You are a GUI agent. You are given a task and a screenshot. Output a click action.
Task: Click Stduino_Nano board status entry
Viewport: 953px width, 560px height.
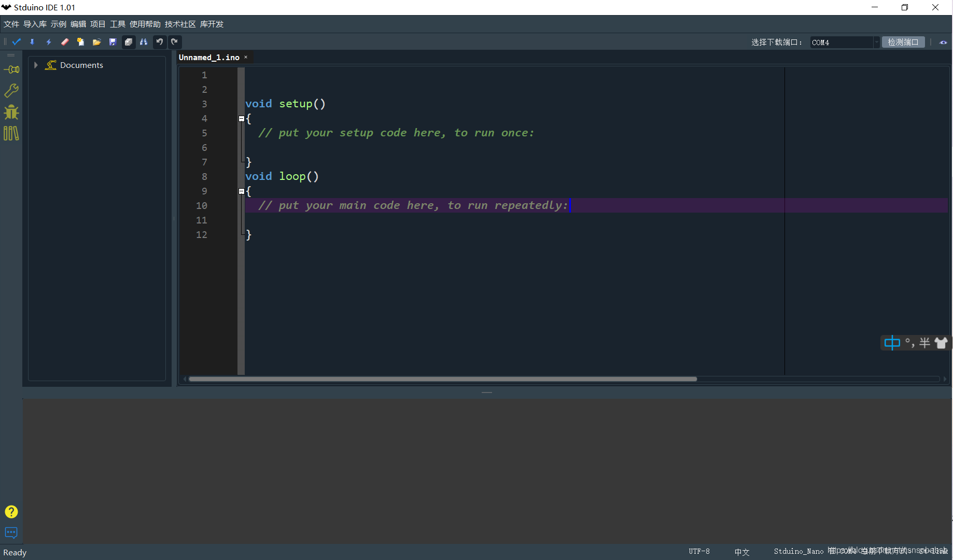click(x=798, y=551)
